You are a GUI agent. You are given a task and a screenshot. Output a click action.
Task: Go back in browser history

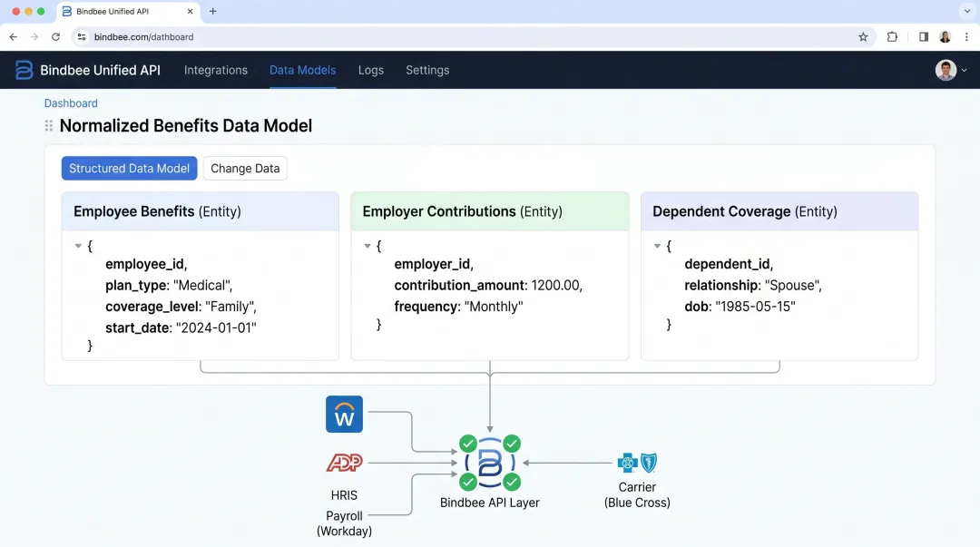point(13,37)
